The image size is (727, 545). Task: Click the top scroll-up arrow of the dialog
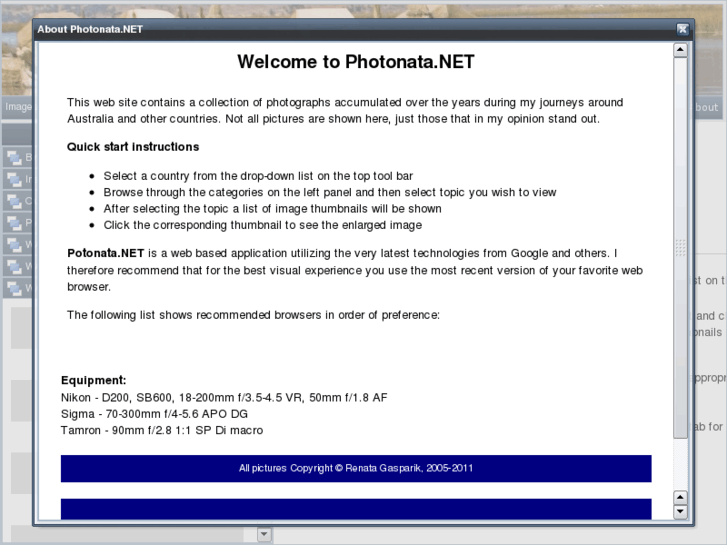point(681,49)
